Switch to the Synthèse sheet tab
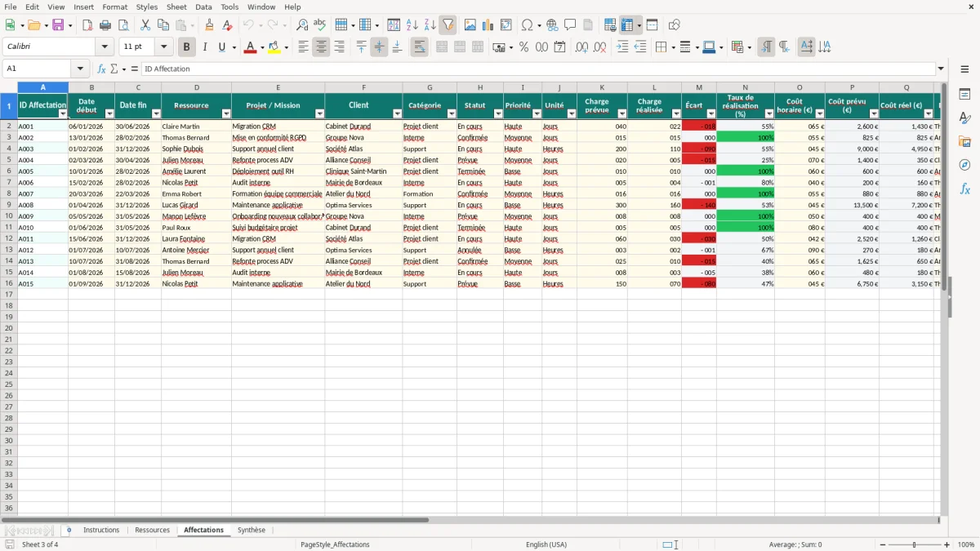980x551 pixels. [x=252, y=531]
